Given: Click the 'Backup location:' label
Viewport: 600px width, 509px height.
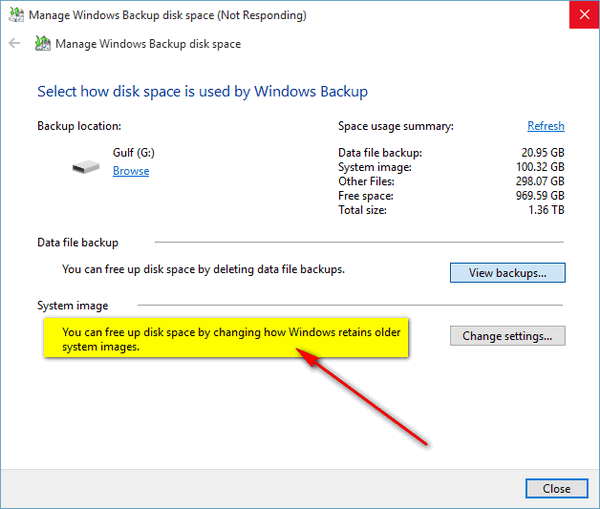Looking at the screenshot, I should point(79,126).
